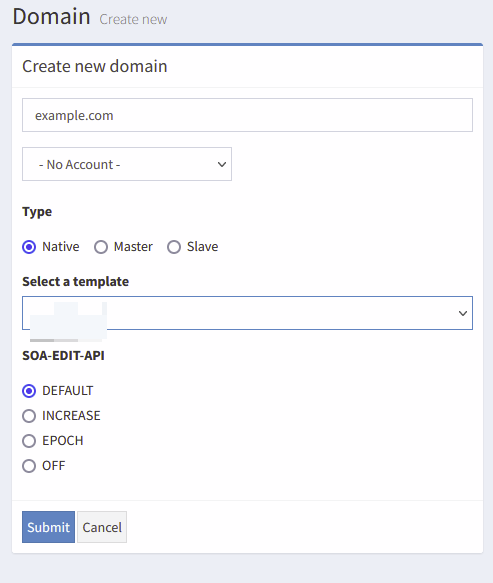Viewport: 493px width, 583px height.
Task: Click the chevron arrow on the template selector
Action: pyautogui.click(x=463, y=313)
